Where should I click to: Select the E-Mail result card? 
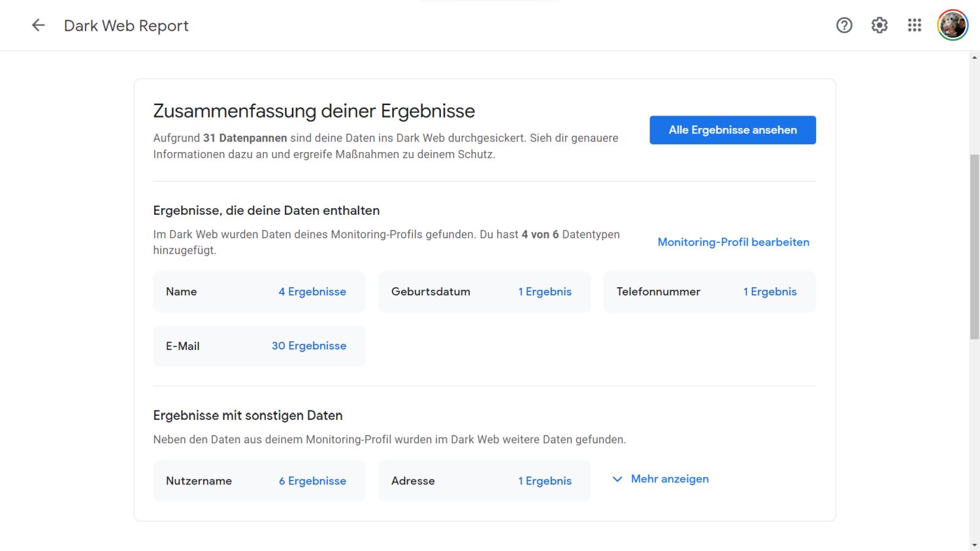[x=196, y=346]
